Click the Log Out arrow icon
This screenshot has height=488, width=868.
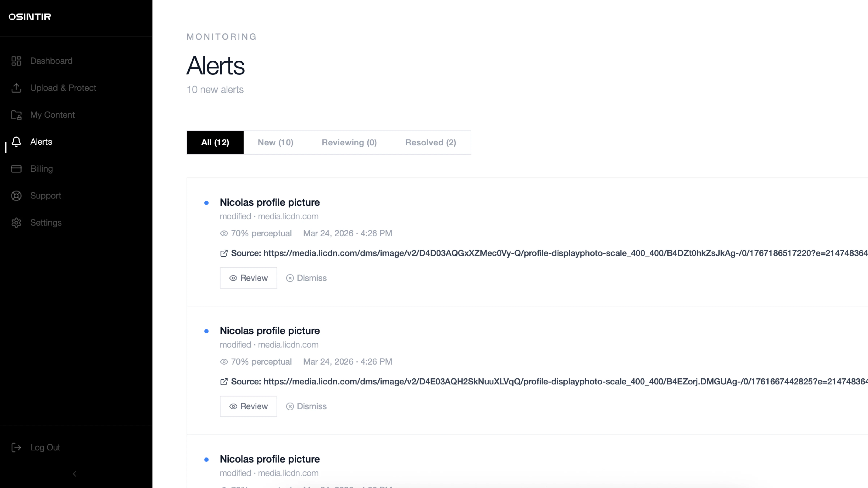16,448
